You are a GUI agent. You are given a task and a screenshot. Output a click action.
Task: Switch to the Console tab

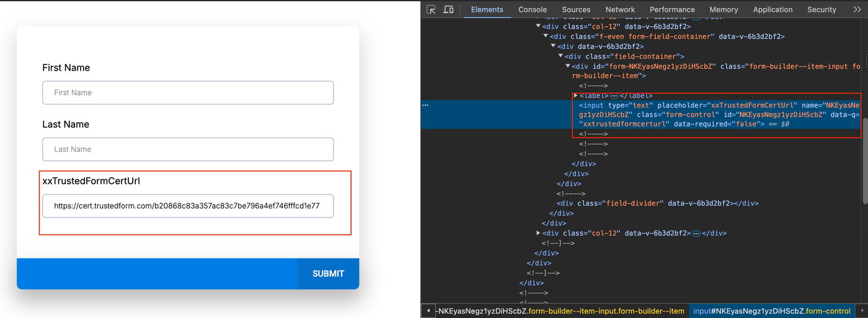(533, 9)
